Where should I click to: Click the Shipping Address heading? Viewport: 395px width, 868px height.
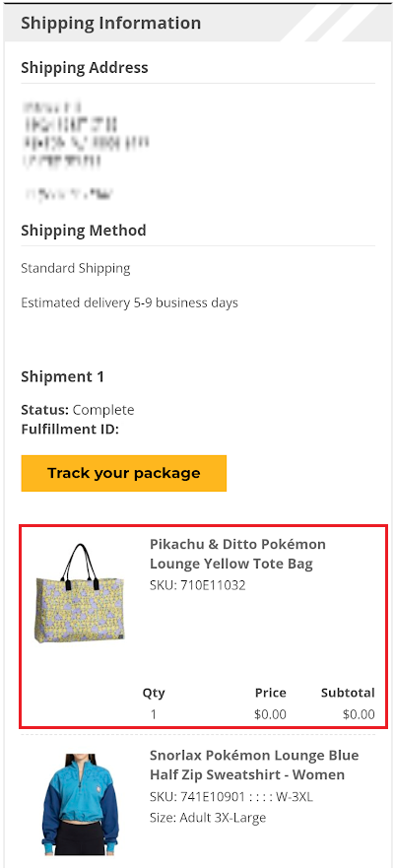coord(85,68)
